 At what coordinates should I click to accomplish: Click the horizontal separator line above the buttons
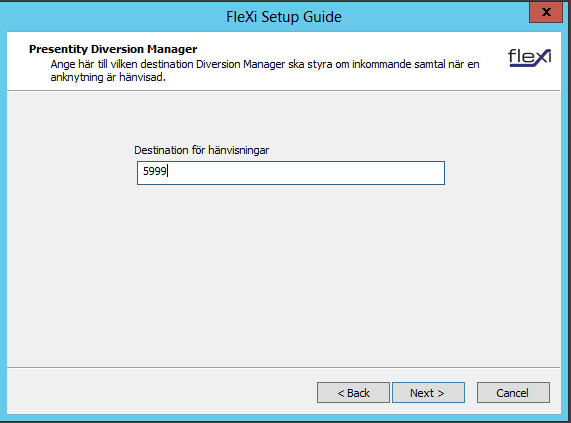click(x=283, y=367)
